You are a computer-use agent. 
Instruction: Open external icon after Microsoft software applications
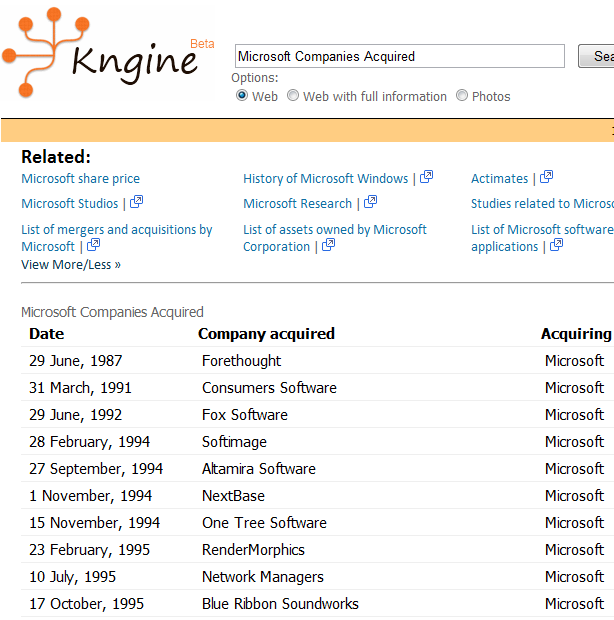pyautogui.click(x=557, y=245)
